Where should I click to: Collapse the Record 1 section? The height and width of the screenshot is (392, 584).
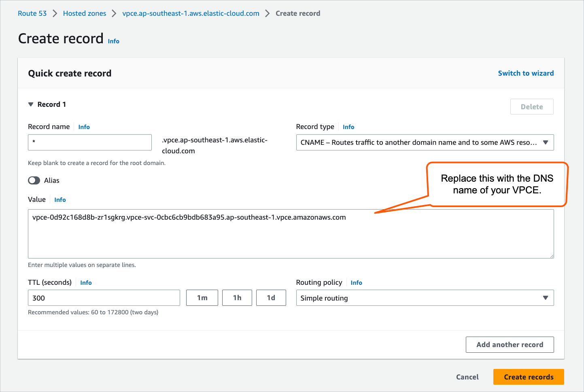[x=31, y=104]
